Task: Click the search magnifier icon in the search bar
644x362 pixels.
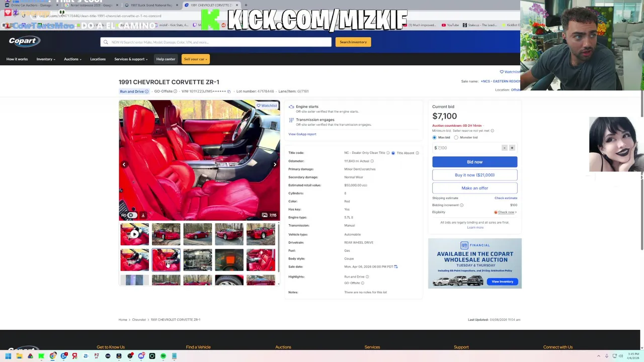Action: point(106,42)
